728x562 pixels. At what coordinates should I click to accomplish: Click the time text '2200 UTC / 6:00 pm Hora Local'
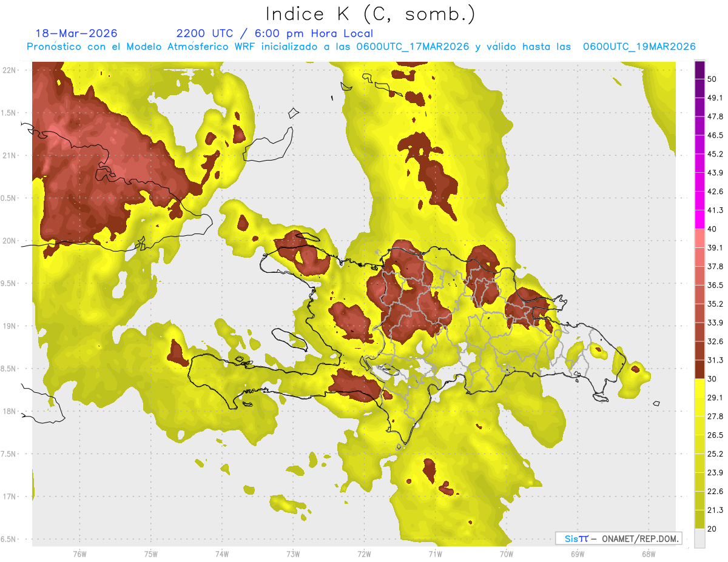click(x=274, y=33)
